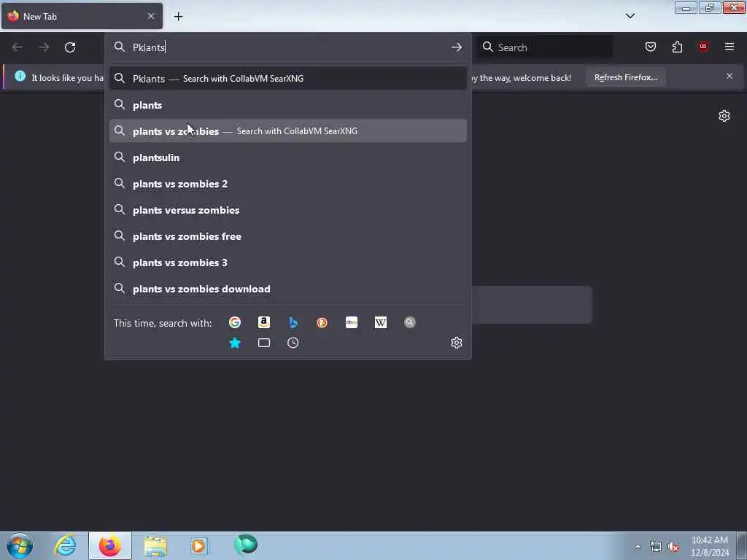Open the Extensions puzzle icon
The height and width of the screenshot is (560, 747).
[x=677, y=47]
